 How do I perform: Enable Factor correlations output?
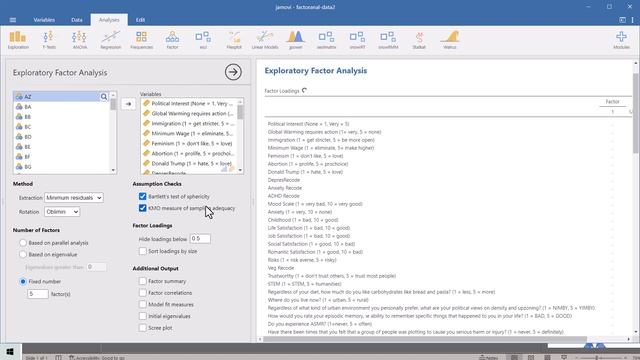coord(142,293)
